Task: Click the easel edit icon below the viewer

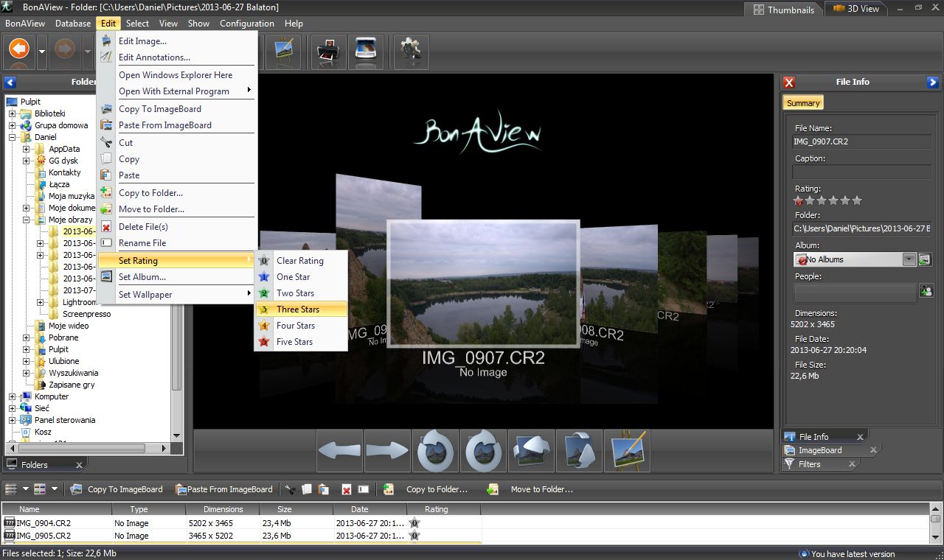Action: pos(627,450)
